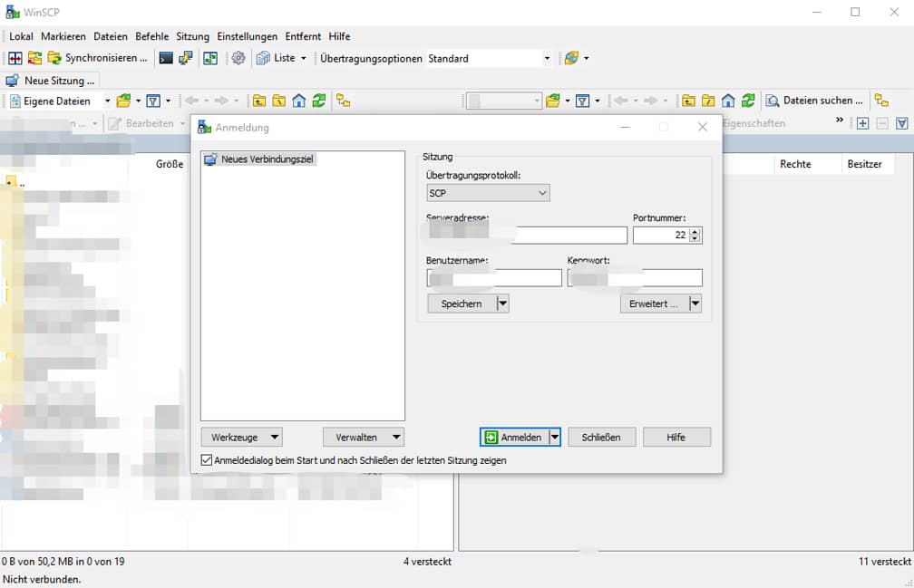Click the Erweitert button
914x588 pixels.
[x=654, y=304]
